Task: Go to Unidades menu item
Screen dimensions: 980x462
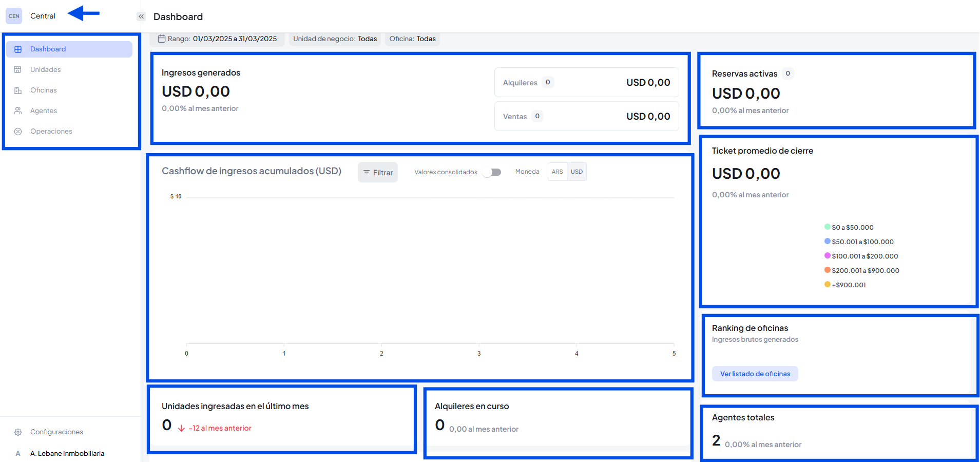Action: (46, 70)
